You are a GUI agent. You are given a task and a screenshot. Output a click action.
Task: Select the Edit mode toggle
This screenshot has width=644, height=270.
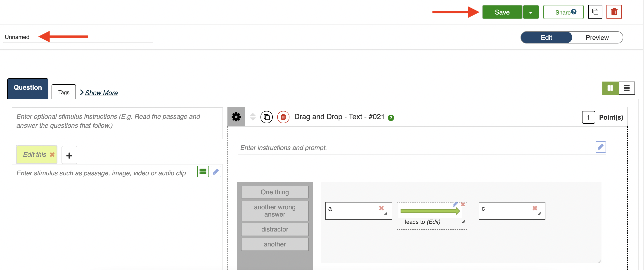[546, 38]
